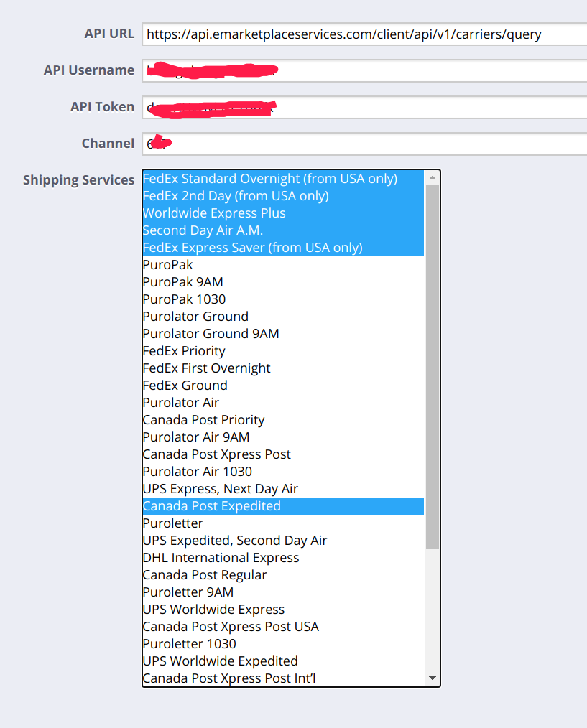The width and height of the screenshot is (587, 728).
Task: Select the PuroPak shipping service
Action: click(x=168, y=265)
